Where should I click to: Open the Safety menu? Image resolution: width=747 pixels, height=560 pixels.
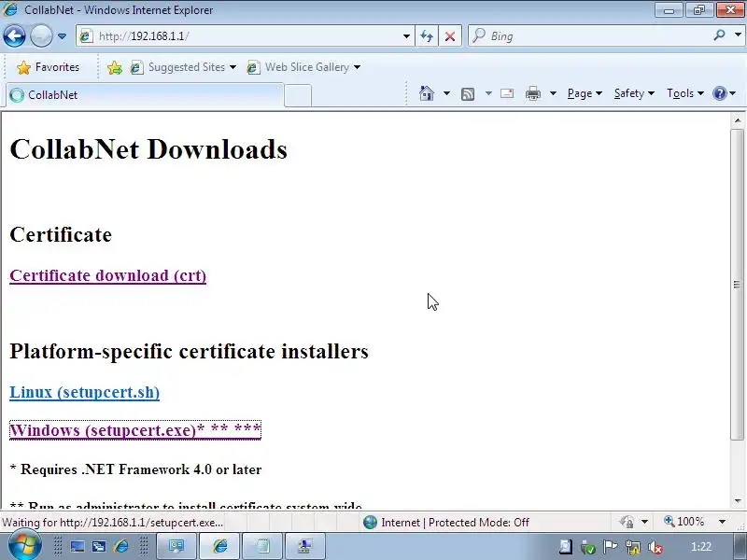tap(634, 93)
